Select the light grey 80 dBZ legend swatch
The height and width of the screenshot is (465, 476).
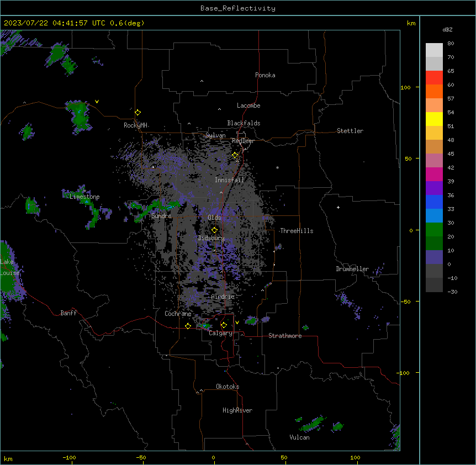[434, 50]
